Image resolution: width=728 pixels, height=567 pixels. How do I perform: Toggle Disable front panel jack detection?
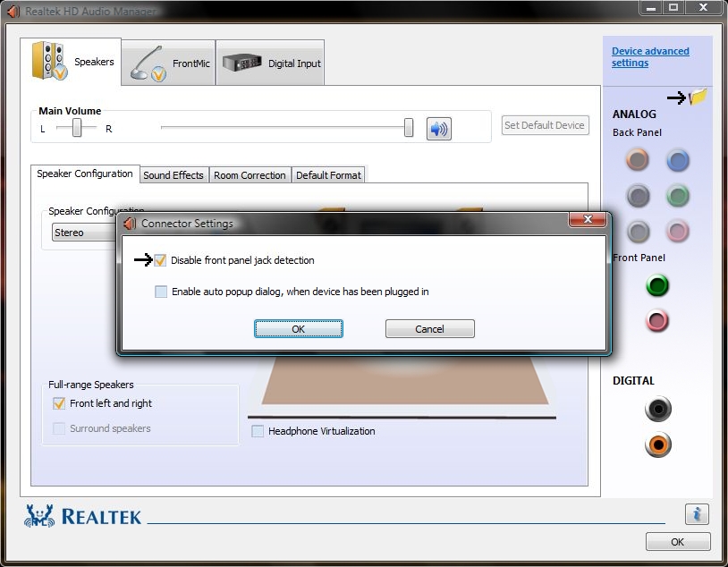point(160,260)
